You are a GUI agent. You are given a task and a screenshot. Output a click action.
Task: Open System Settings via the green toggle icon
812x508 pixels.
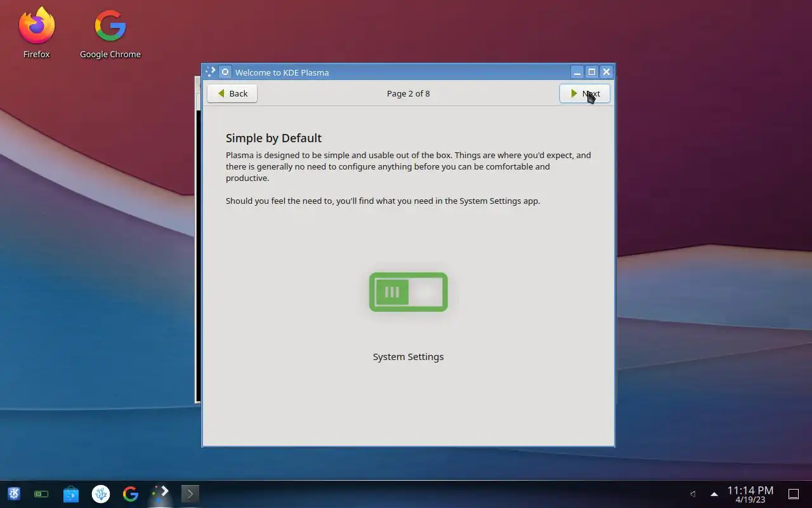click(x=409, y=292)
